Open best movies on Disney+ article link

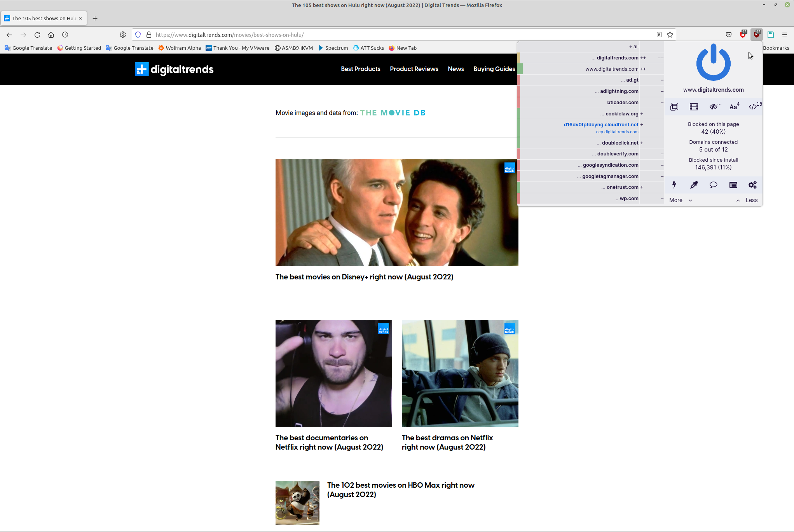click(x=364, y=277)
